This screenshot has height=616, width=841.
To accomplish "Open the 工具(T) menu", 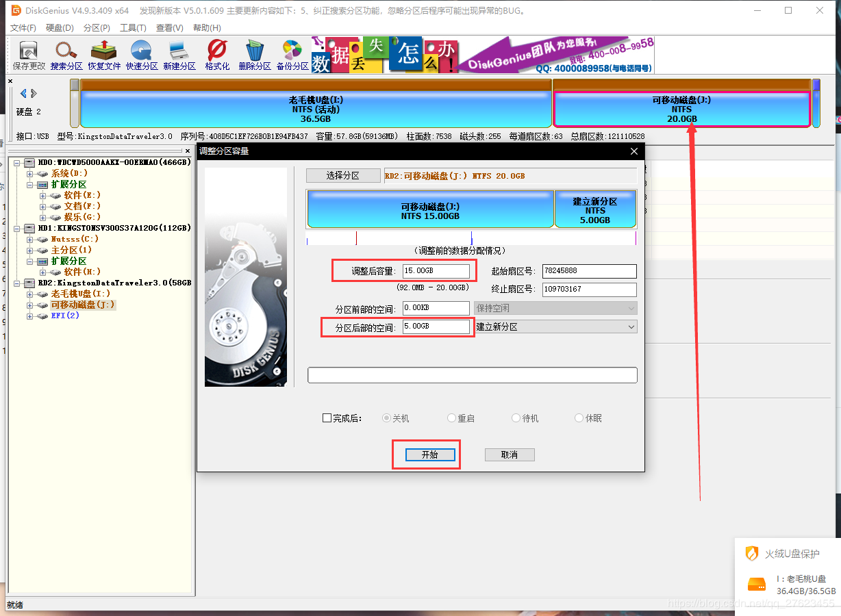I will click(131, 27).
